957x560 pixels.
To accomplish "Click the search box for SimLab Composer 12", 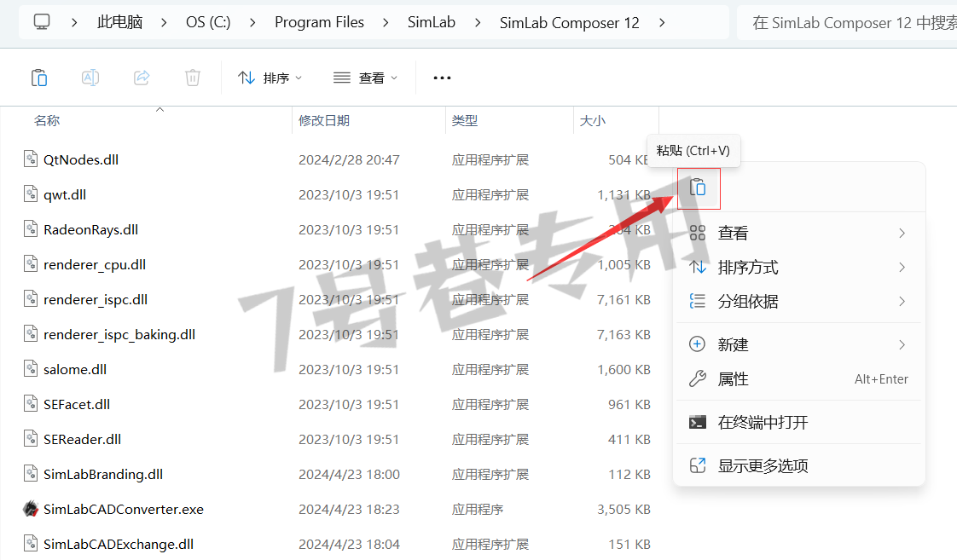I will (848, 22).
